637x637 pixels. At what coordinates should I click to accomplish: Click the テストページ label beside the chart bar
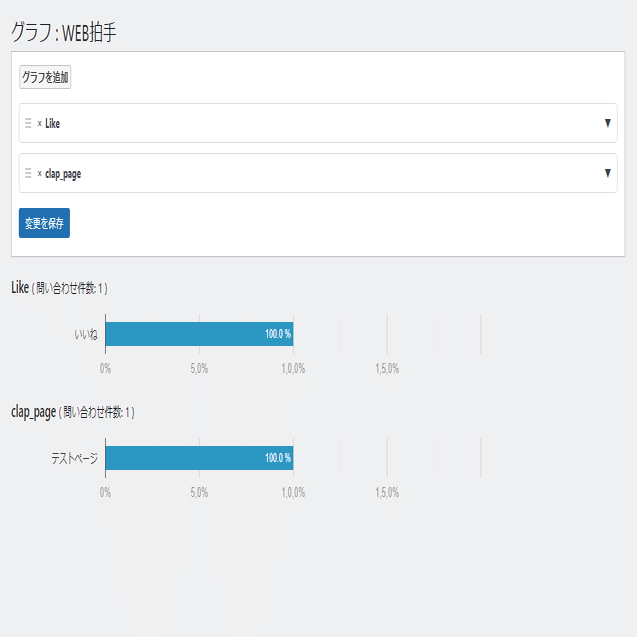pos(75,458)
